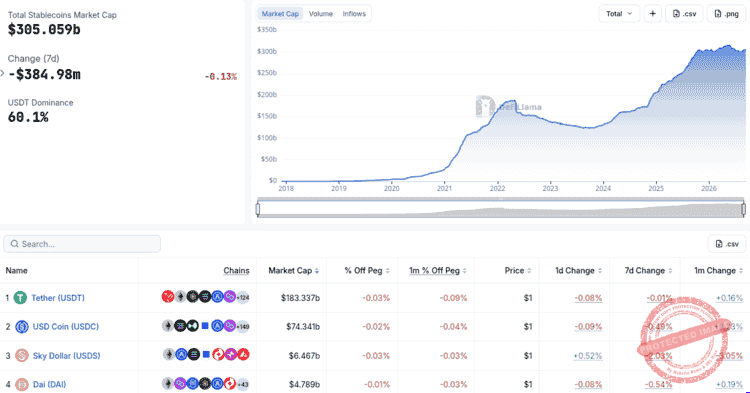Click the Name column header
Image resolution: width=750 pixels, height=393 pixels.
coord(16,271)
